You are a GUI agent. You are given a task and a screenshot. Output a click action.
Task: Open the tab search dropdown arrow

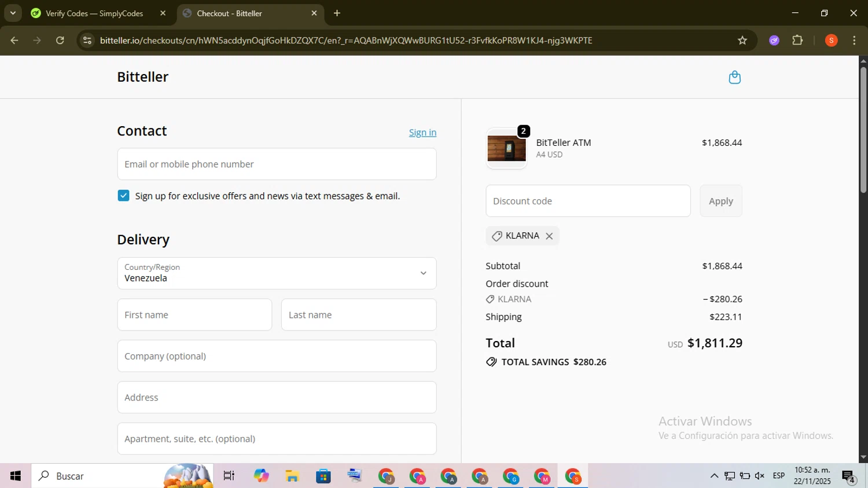(13, 13)
